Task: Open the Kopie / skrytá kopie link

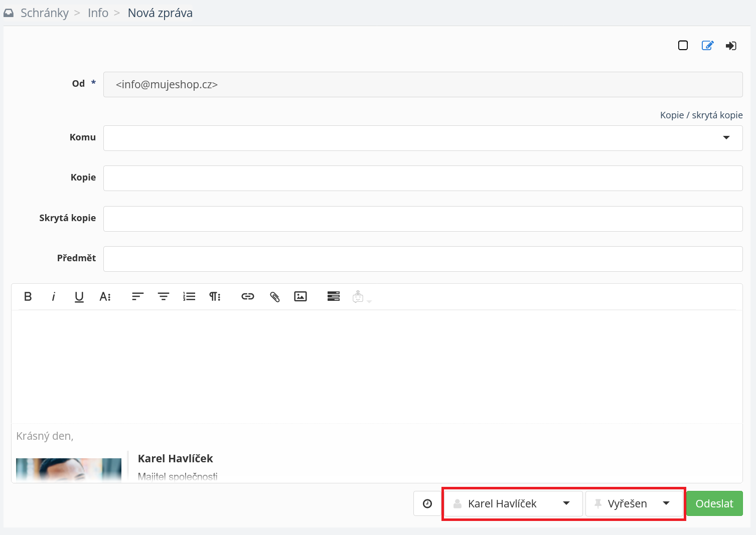Action: coord(701,115)
